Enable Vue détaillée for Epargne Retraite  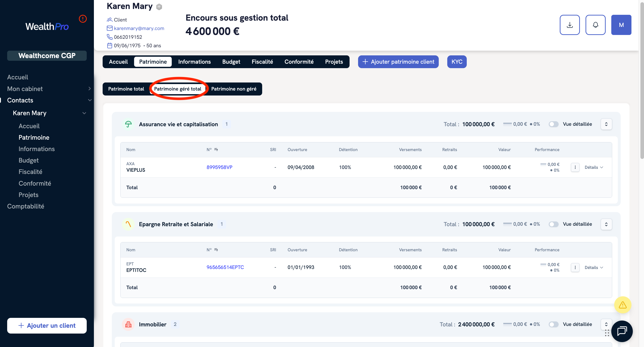[x=553, y=224]
